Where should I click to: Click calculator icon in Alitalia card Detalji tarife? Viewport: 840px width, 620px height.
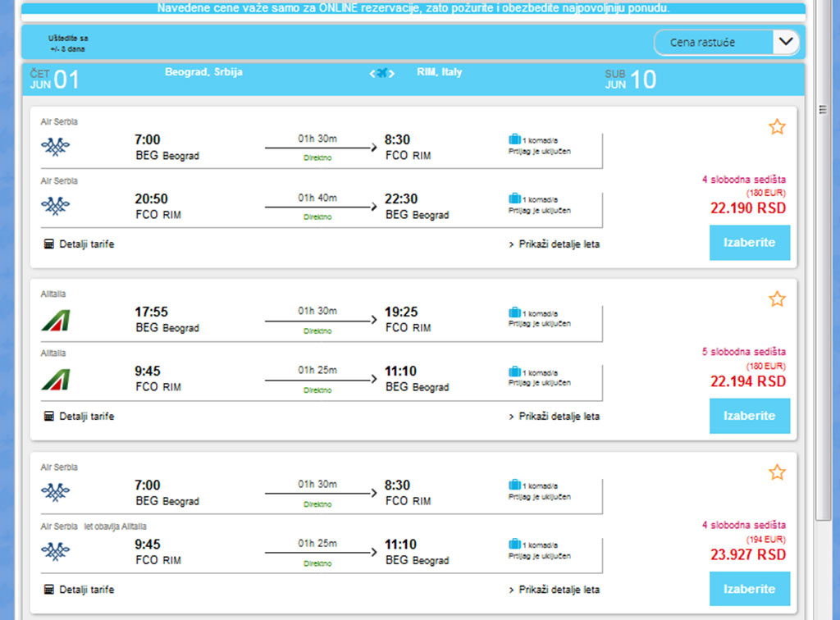coord(48,416)
